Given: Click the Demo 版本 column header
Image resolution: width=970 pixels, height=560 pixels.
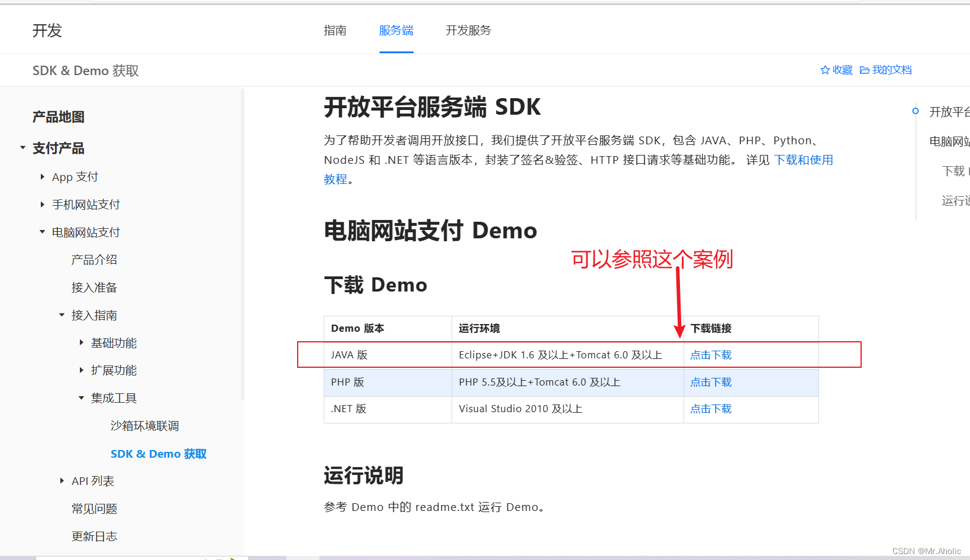Looking at the screenshot, I should [x=388, y=329].
